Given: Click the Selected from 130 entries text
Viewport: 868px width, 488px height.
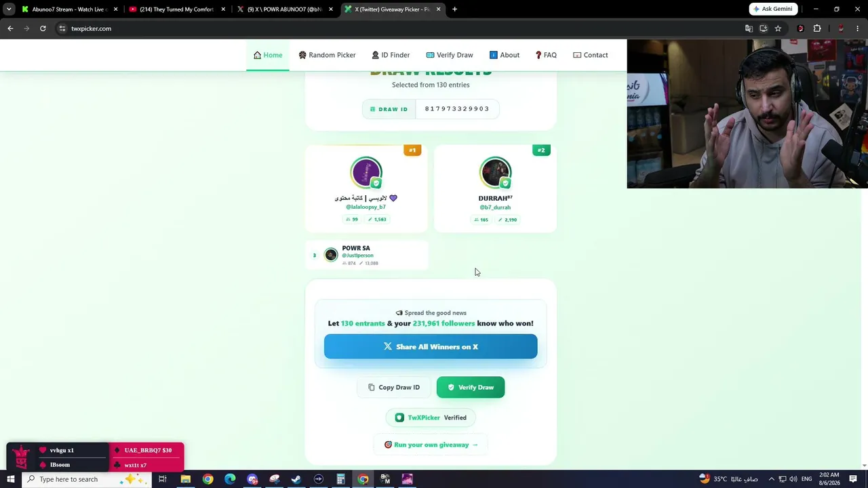Looking at the screenshot, I should tap(431, 85).
